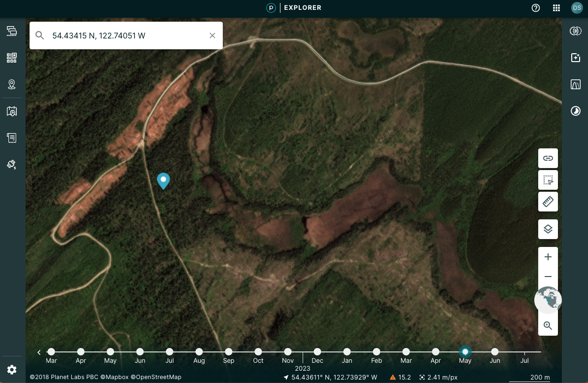Edit the coordinates search input
This screenshot has height=383, width=588.
pos(126,35)
